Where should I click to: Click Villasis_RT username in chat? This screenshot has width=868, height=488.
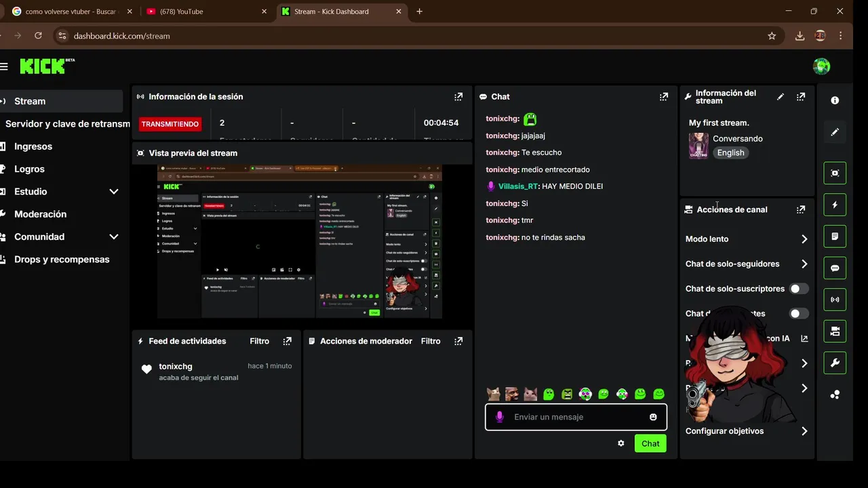[x=518, y=186]
